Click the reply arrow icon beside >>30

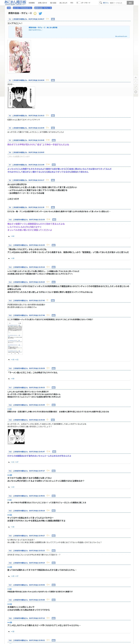(x=9, y=632)
